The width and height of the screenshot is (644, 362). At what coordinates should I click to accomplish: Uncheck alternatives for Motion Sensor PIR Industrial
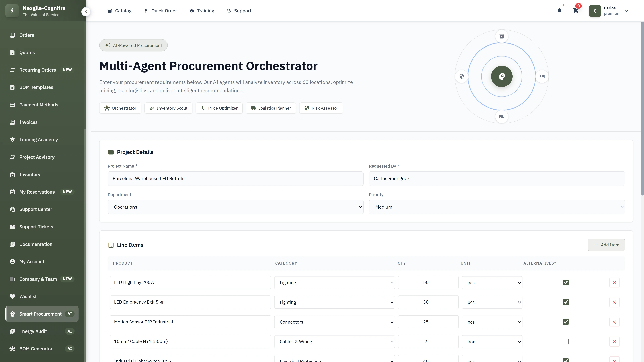coord(566,322)
